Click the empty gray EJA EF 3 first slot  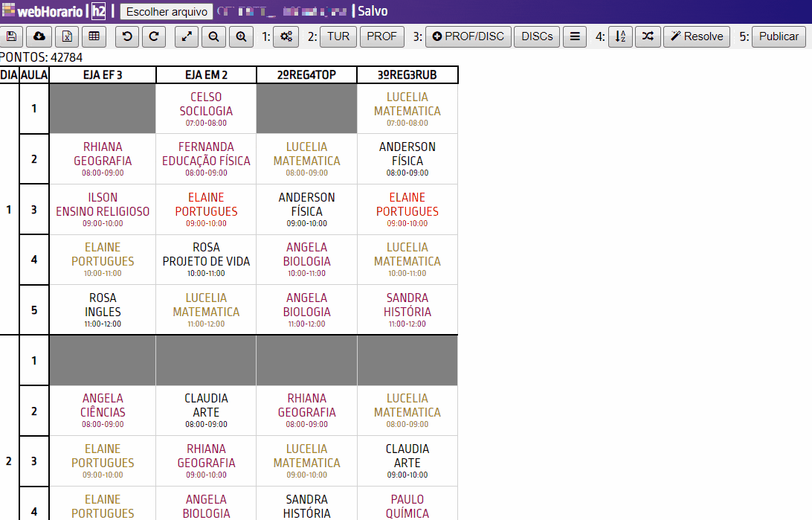coord(103,109)
